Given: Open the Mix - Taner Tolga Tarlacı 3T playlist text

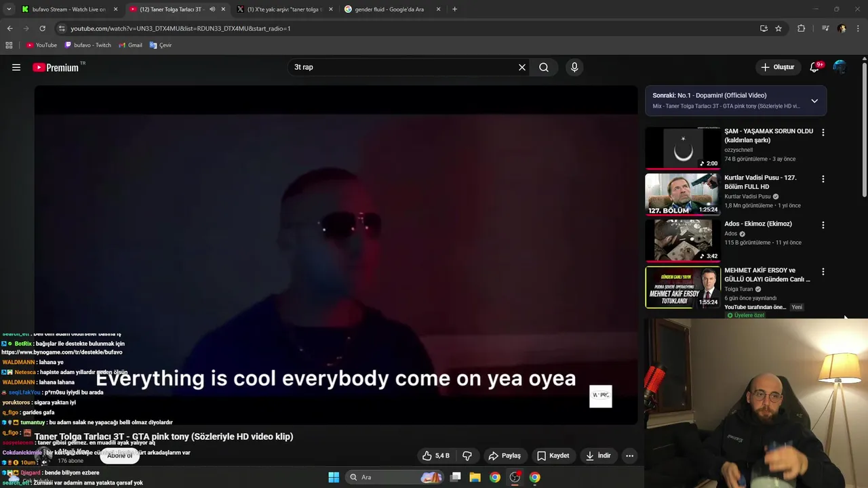Looking at the screenshot, I should (726, 106).
